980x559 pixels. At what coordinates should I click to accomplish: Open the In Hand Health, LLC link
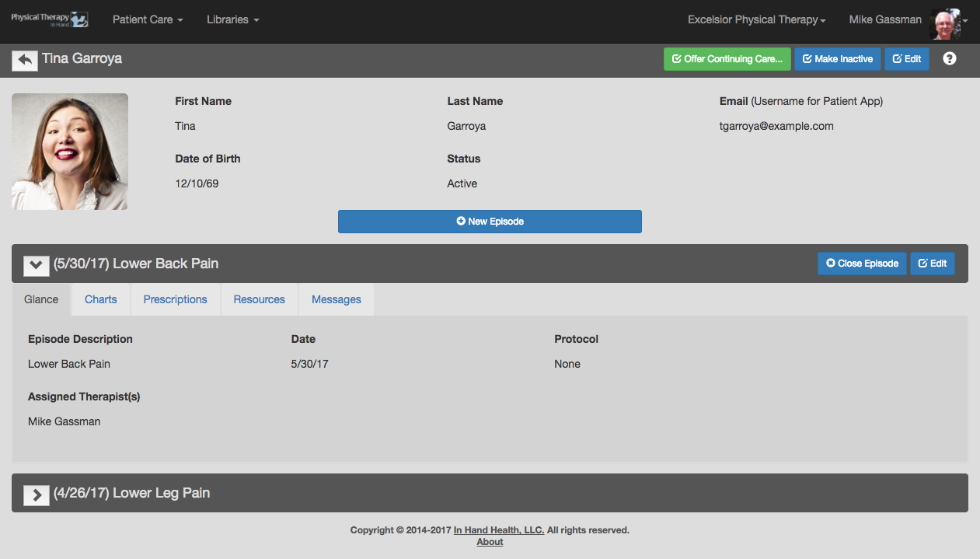[x=499, y=530]
